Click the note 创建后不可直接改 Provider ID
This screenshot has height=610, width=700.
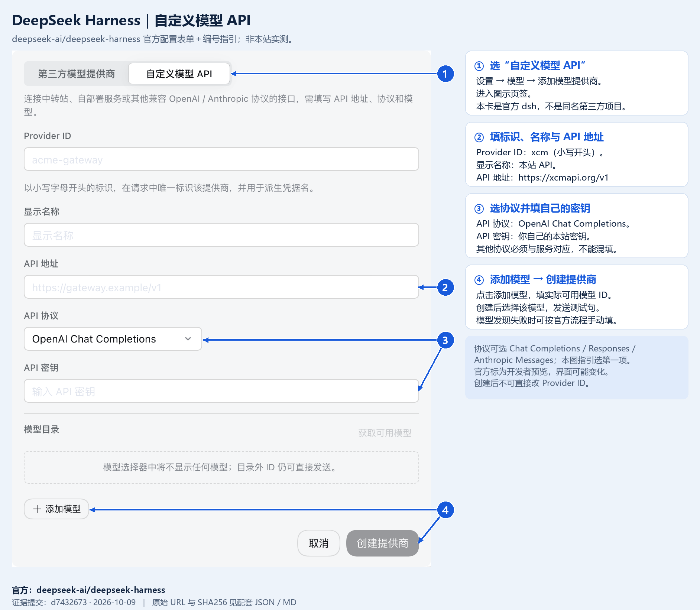[x=532, y=383]
